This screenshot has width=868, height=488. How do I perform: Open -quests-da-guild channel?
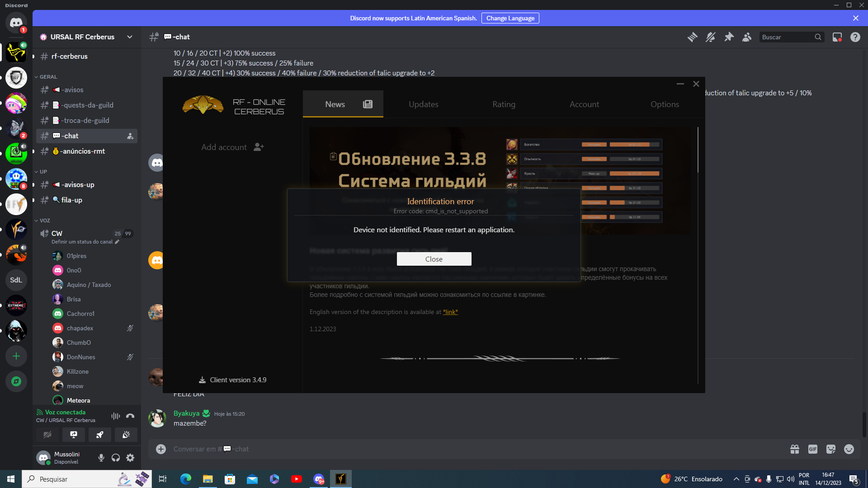click(87, 105)
